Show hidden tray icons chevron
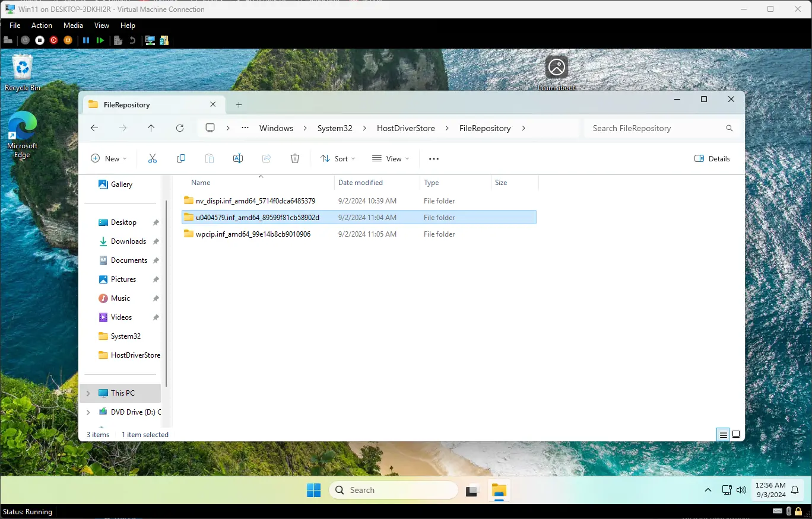 point(708,490)
